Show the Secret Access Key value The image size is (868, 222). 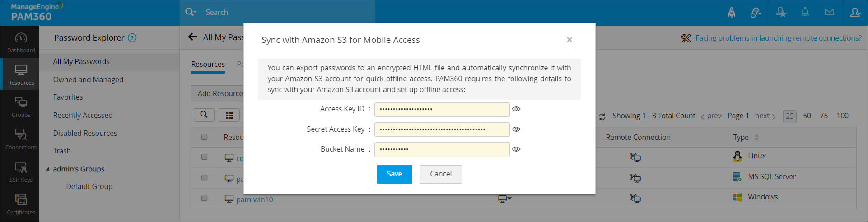516,129
